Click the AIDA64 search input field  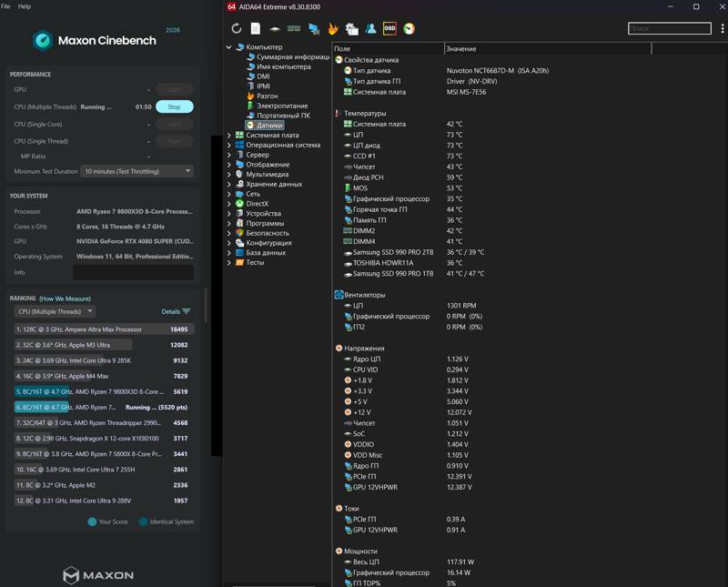click(669, 29)
